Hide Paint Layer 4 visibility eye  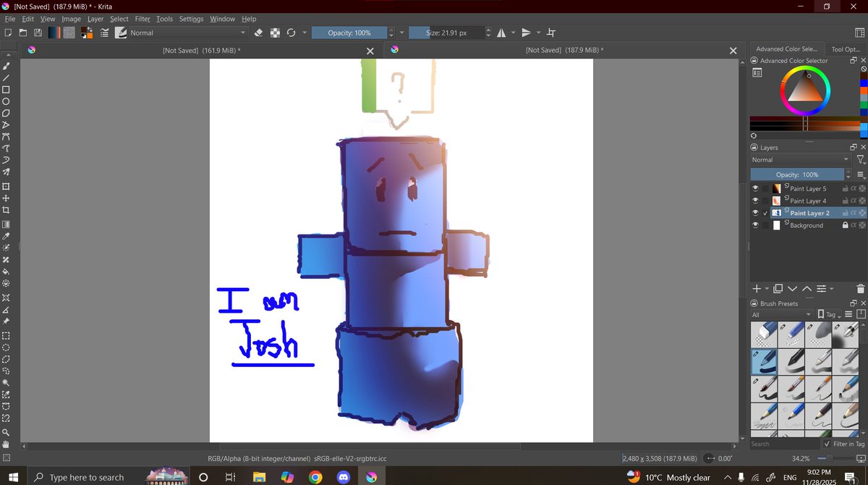pos(756,201)
